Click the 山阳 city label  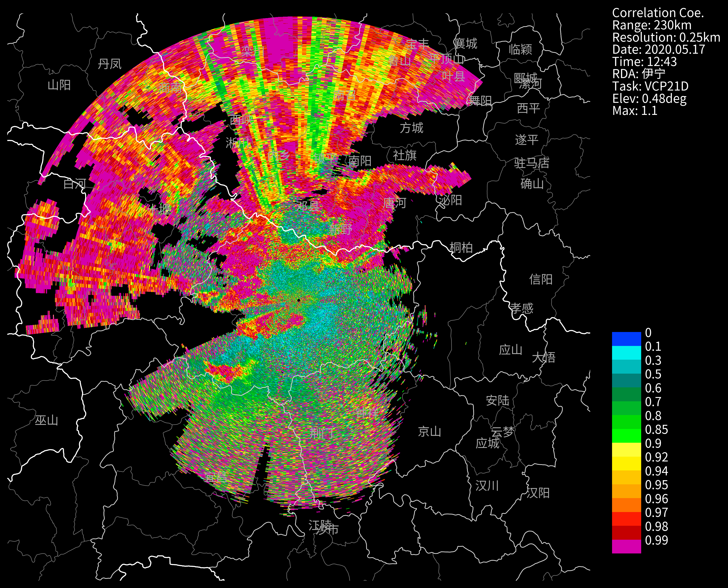pos(59,85)
